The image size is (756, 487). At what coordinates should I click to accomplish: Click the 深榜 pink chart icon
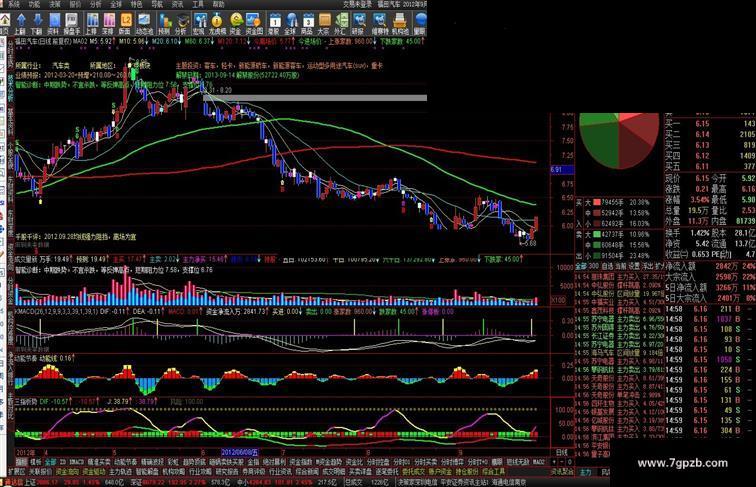[x=109, y=23]
